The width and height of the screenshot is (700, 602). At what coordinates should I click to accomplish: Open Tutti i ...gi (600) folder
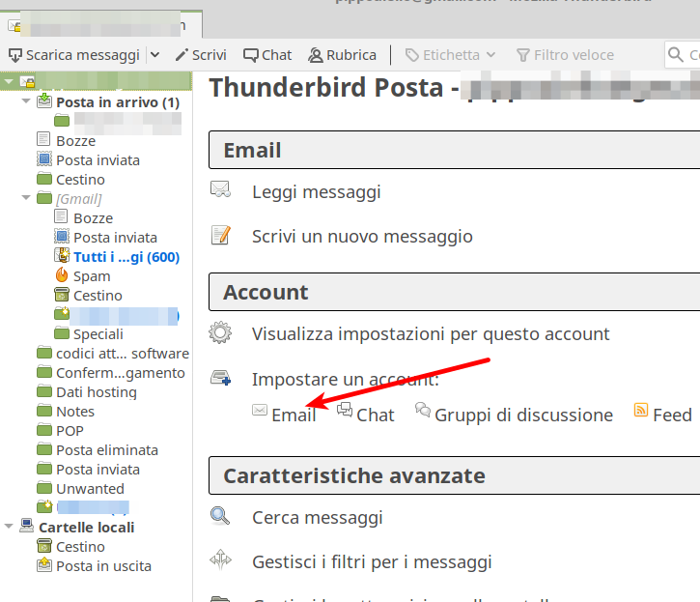click(126, 257)
